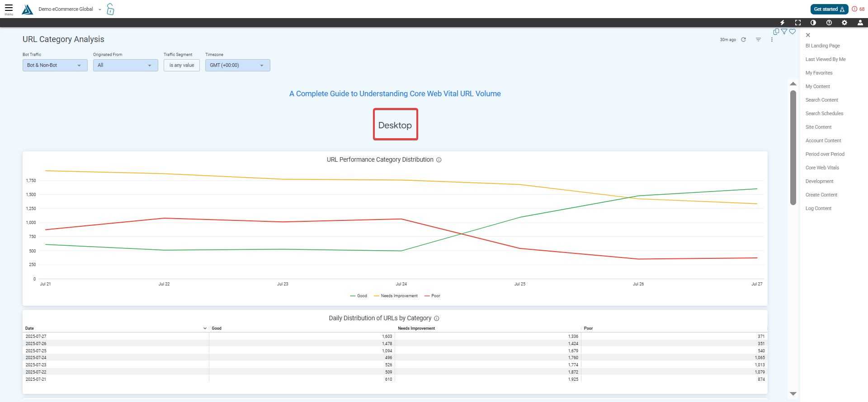Click the dashboard vertical scrollbar thumb
Viewport: 868px width, 402px height.
[x=793, y=147]
